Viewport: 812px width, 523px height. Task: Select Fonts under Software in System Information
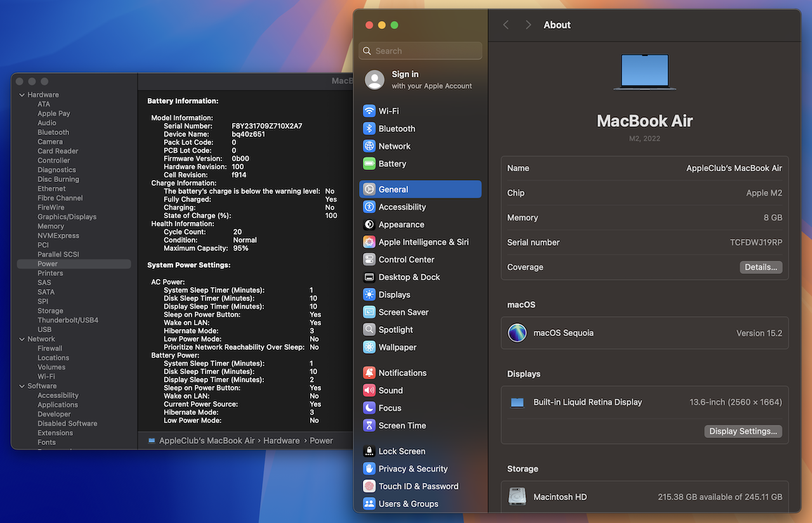click(x=46, y=442)
